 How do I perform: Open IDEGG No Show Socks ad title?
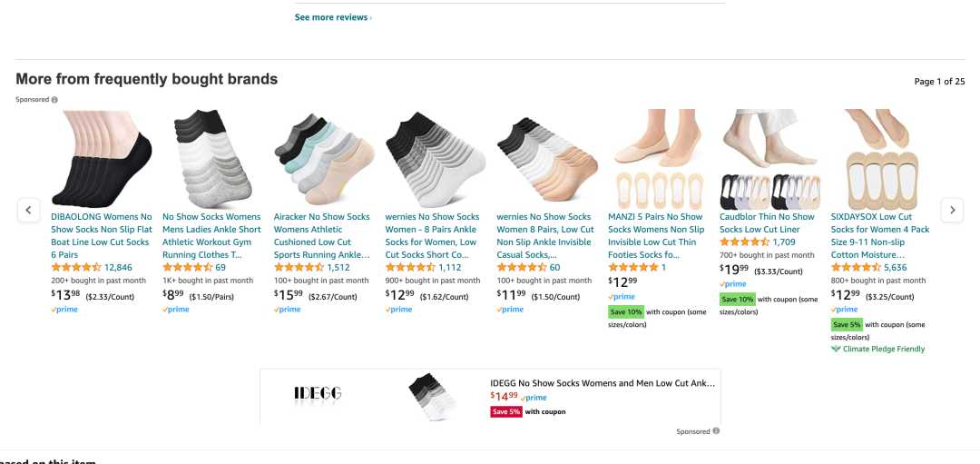coord(602,383)
